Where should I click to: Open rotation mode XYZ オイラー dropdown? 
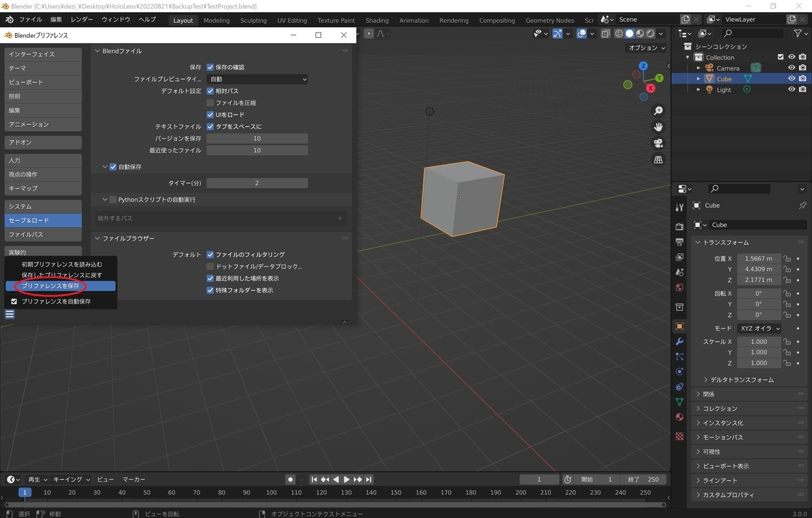(759, 329)
